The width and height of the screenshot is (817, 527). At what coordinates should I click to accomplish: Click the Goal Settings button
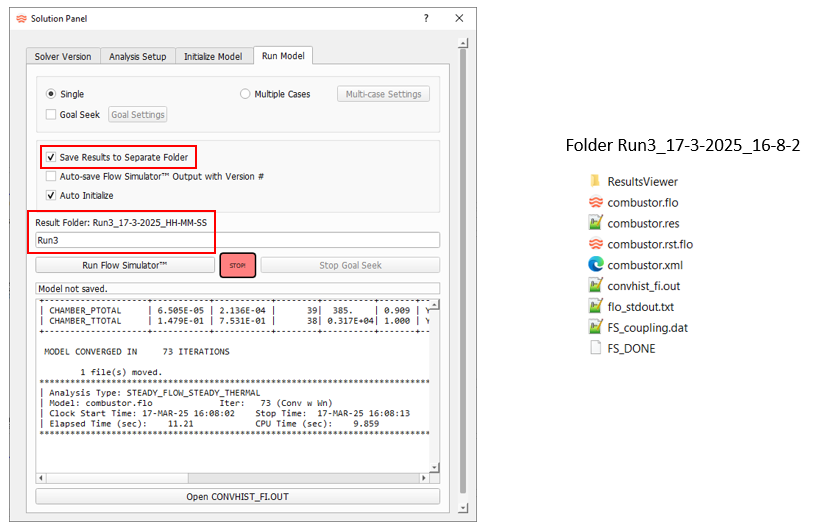click(x=138, y=114)
